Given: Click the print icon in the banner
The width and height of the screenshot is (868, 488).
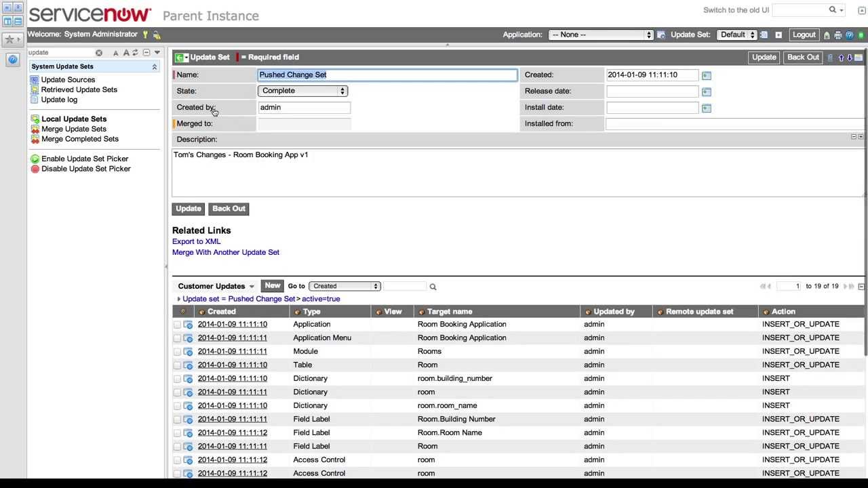Looking at the screenshot, I should click(x=838, y=35).
